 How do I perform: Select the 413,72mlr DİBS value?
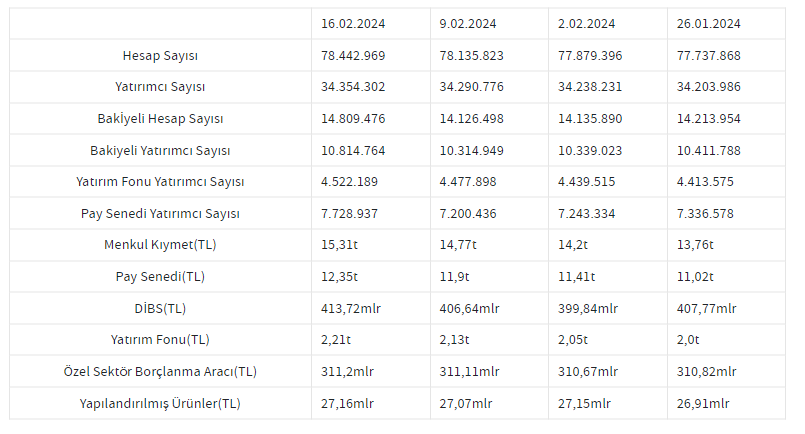pyautogui.click(x=353, y=309)
